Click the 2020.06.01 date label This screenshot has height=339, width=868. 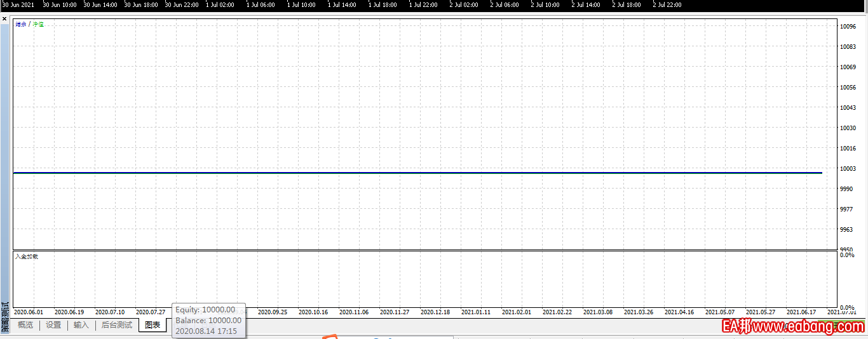tap(29, 312)
